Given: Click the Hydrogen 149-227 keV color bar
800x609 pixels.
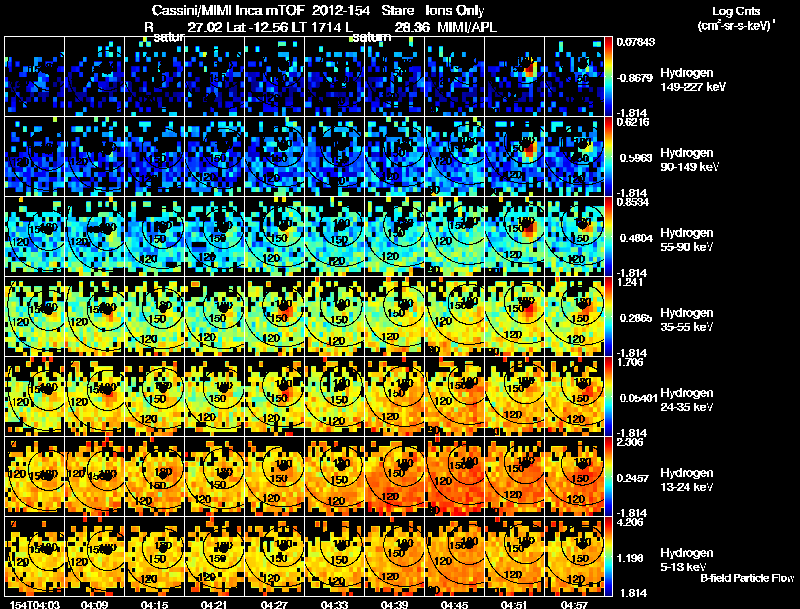Looking at the screenshot, I should (608, 76).
